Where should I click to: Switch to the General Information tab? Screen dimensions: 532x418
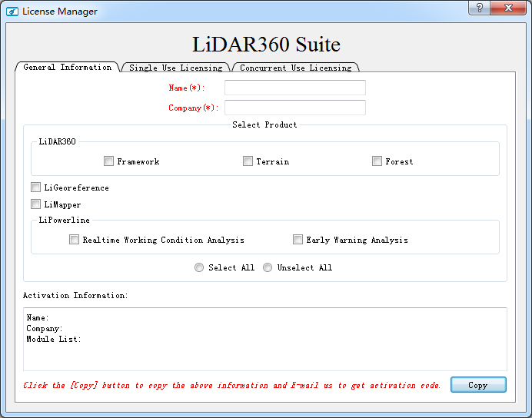[67, 68]
